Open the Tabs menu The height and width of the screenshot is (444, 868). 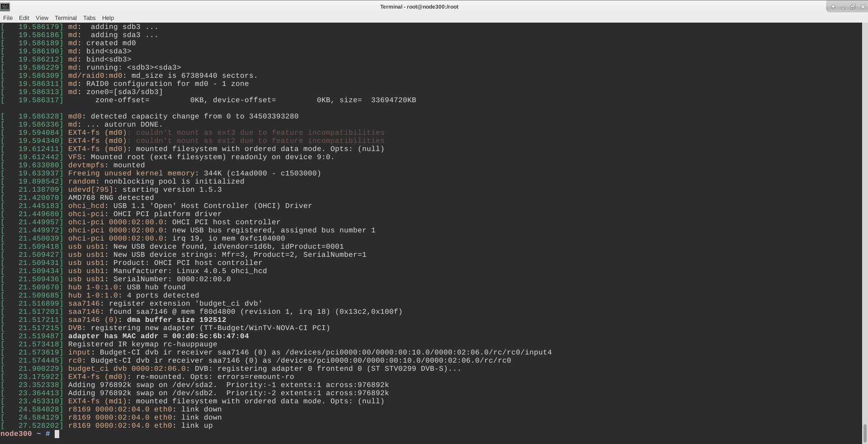click(89, 18)
